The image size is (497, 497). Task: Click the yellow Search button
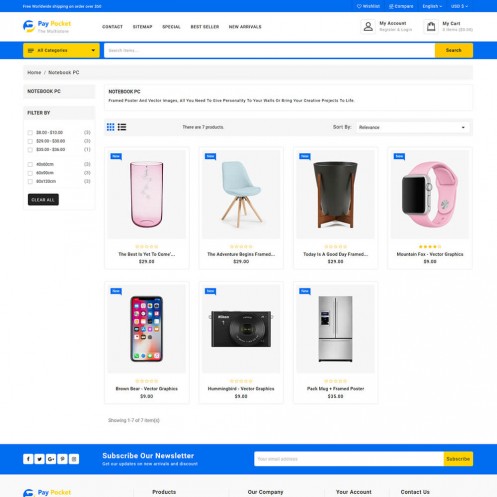click(x=454, y=50)
